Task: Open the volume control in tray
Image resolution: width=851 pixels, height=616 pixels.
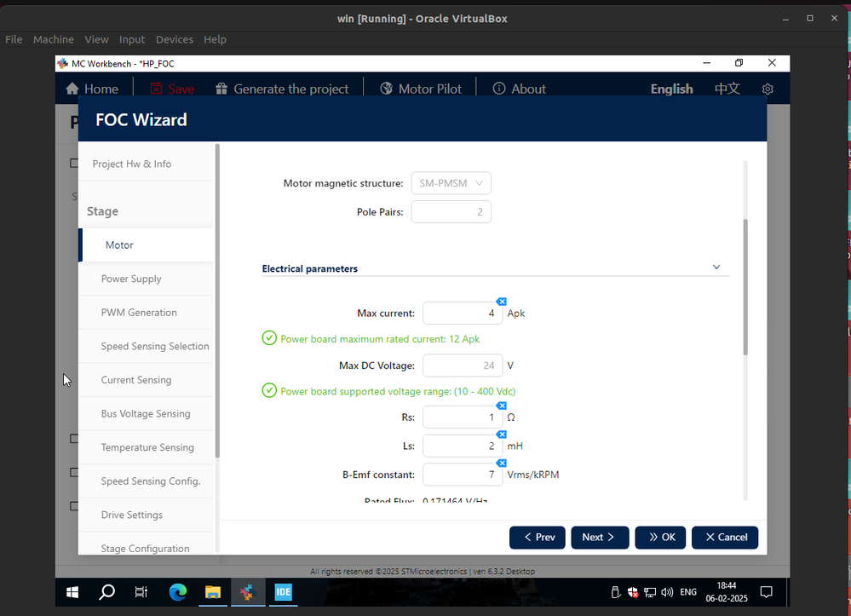Action: (x=667, y=592)
